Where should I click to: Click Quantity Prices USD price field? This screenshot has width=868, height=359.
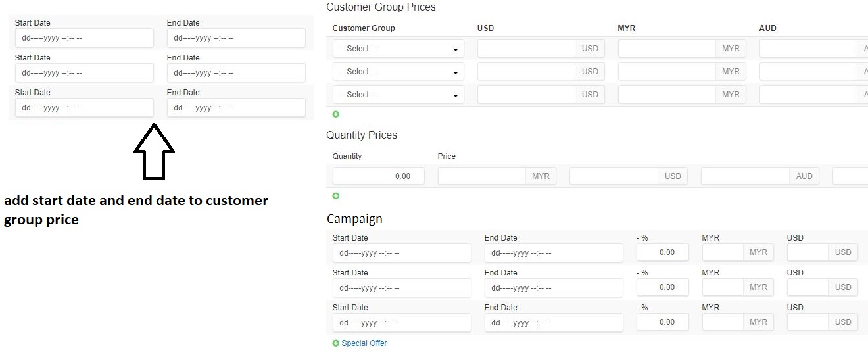point(614,176)
